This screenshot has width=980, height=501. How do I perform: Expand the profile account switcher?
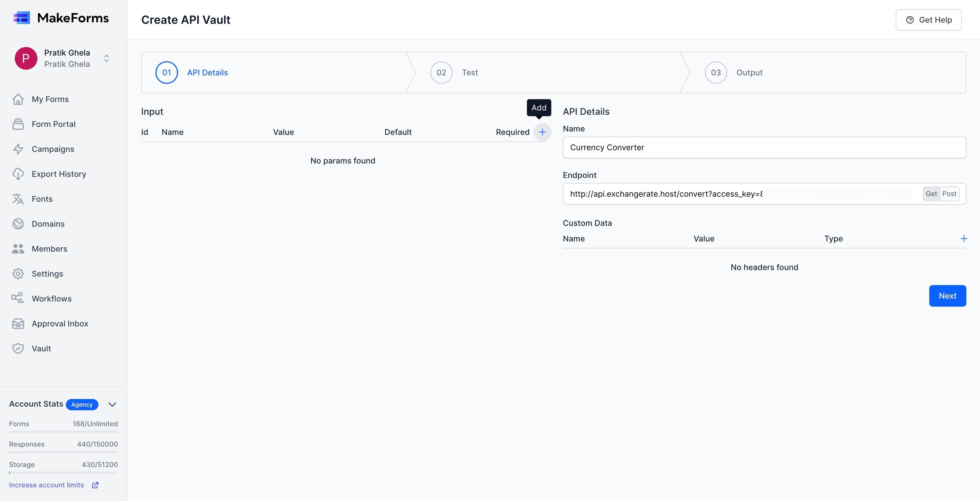click(x=107, y=58)
